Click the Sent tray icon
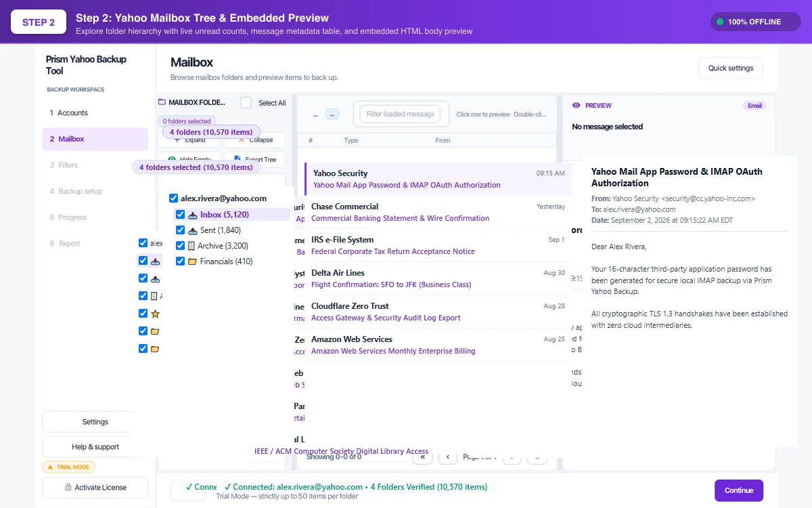This screenshot has width=812, height=508. coord(193,230)
